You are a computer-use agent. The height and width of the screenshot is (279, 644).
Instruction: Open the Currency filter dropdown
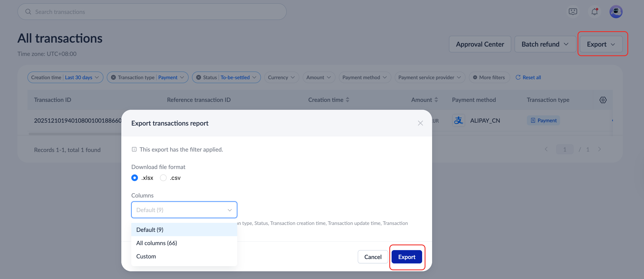pos(281,77)
